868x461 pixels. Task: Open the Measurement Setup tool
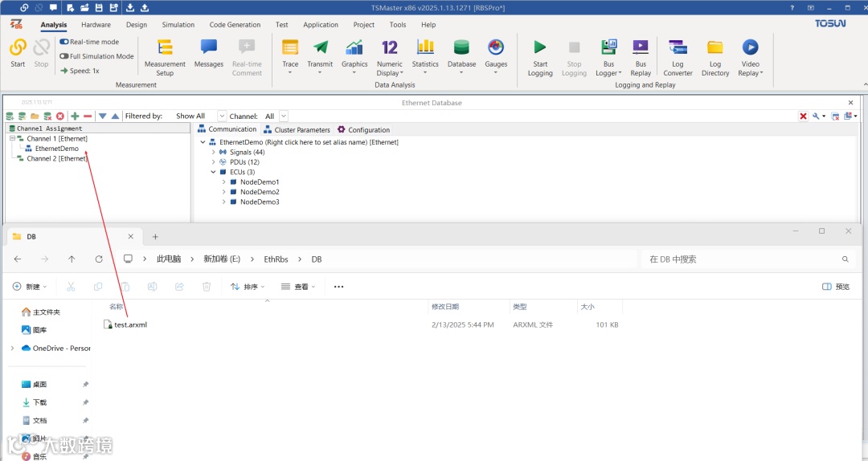point(165,57)
